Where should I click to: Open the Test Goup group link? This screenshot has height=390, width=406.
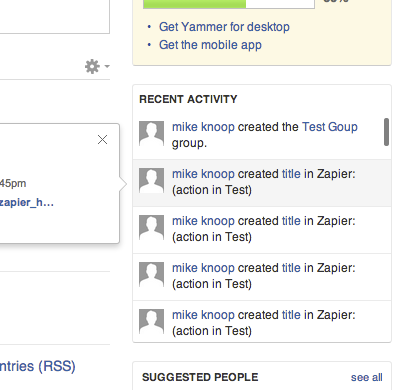[x=330, y=127]
